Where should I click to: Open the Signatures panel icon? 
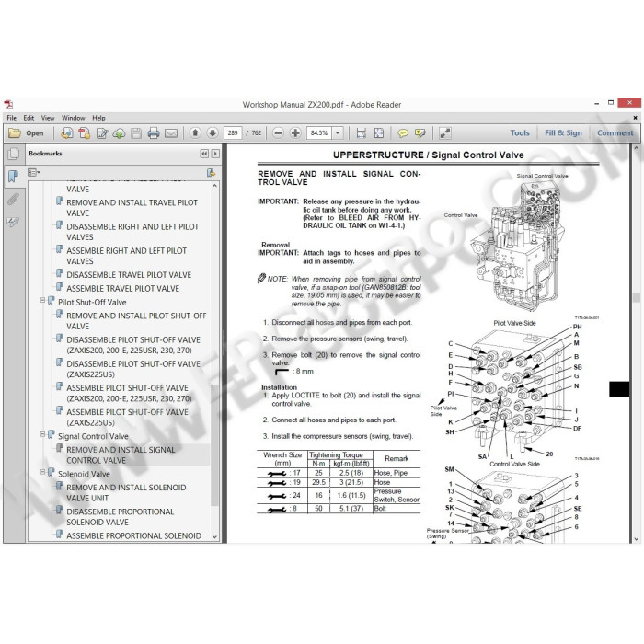pyautogui.click(x=14, y=223)
